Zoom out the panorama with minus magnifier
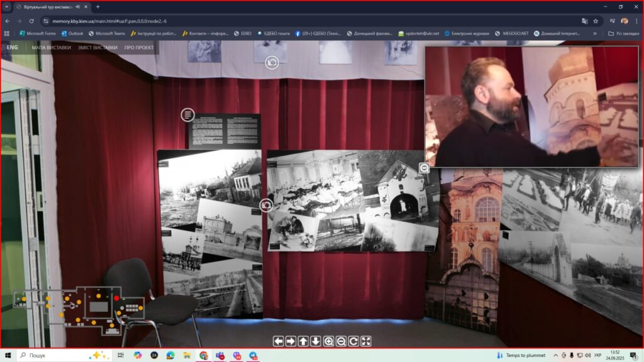 click(x=341, y=341)
